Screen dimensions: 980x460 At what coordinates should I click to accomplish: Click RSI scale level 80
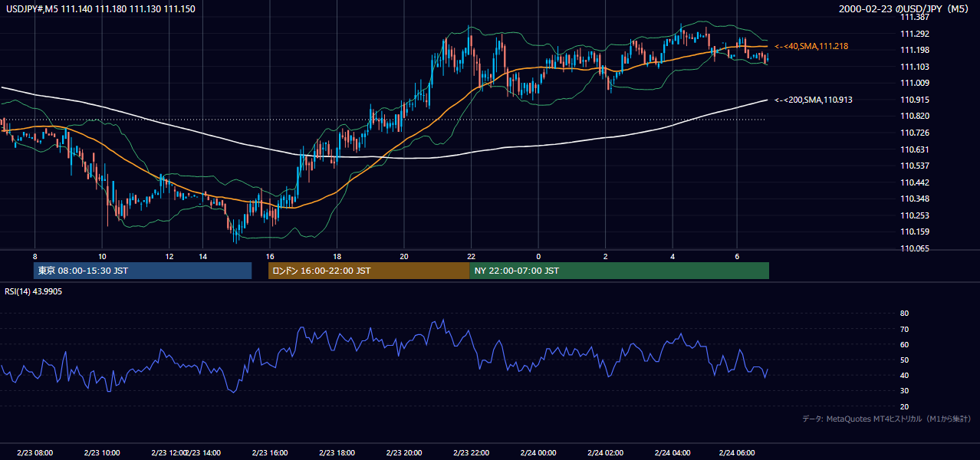(x=904, y=314)
